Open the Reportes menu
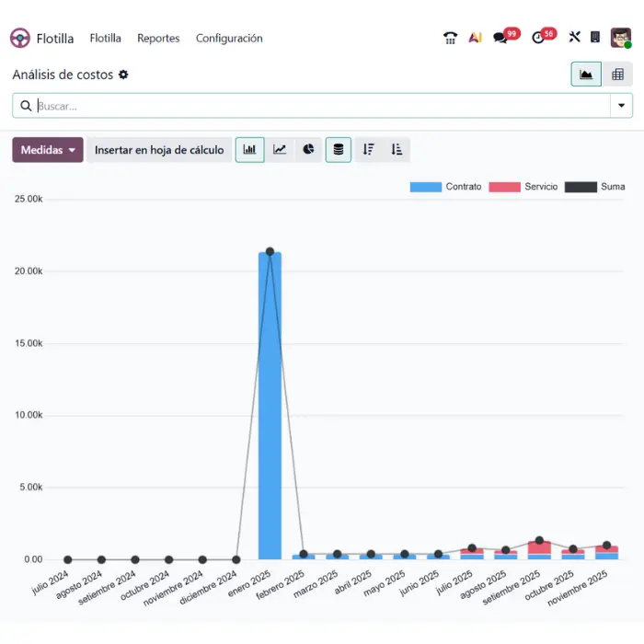The height and width of the screenshot is (644, 644). [x=158, y=39]
